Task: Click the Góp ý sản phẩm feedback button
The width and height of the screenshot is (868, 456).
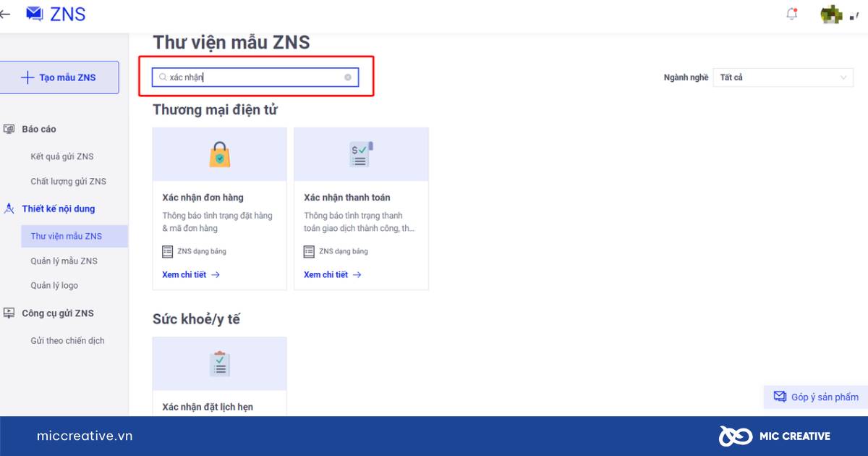Action: tap(816, 397)
